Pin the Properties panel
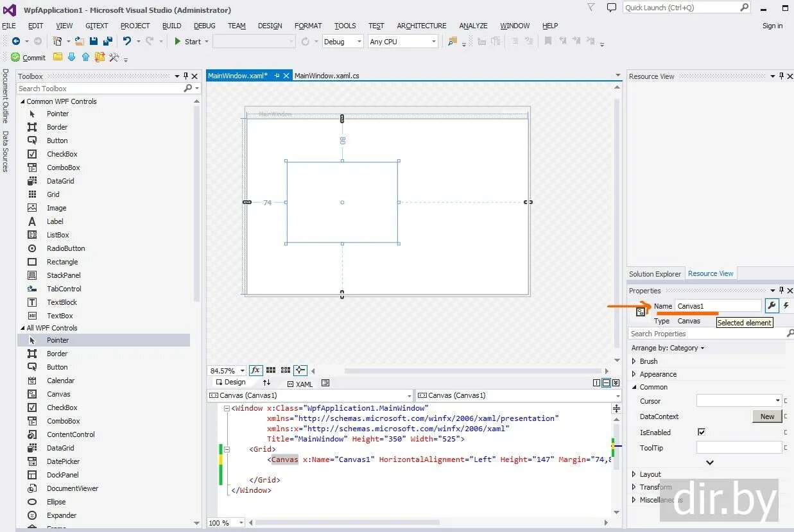Viewport: 794px width, 532px height. tap(781, 290)
